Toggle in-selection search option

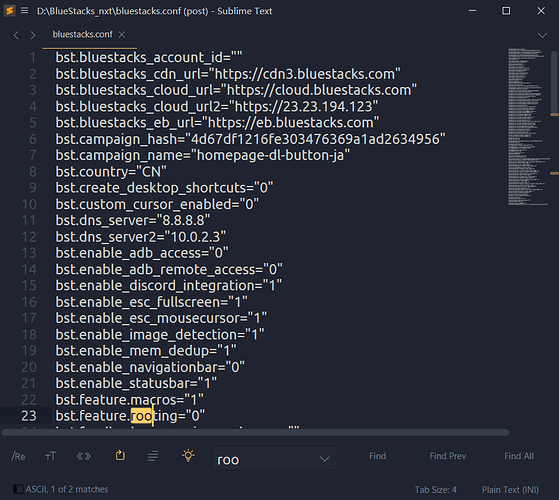(153, 456)
